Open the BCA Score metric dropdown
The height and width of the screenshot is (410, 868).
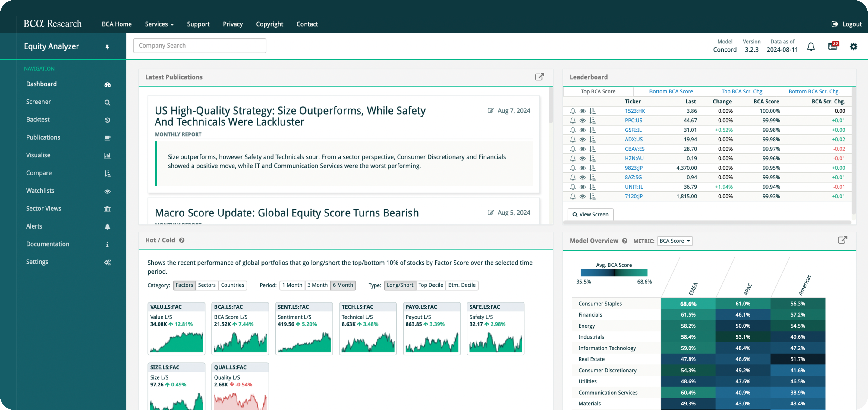coord(674,241)
